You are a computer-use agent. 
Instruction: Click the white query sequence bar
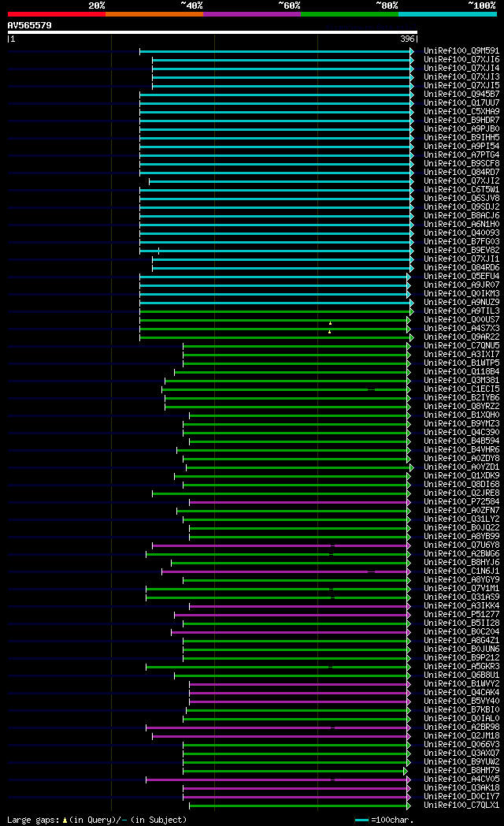pos(213,32)
